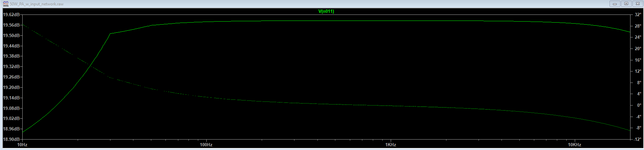Click the 19.38dB left axis label
Screen dimensions: 644x150
[11, 56]
